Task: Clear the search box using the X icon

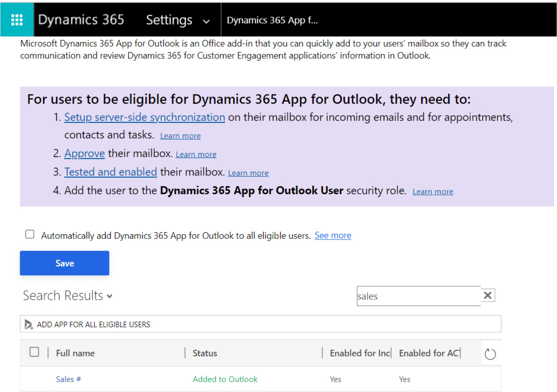Action: 487,296
